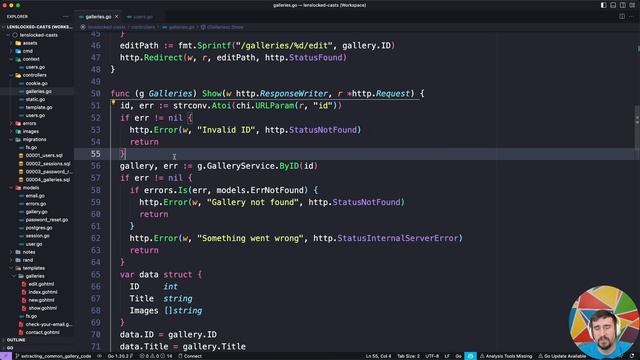Toggle the bottom panel layout icon
640x360 pixels.
click(x=613, y=5)
